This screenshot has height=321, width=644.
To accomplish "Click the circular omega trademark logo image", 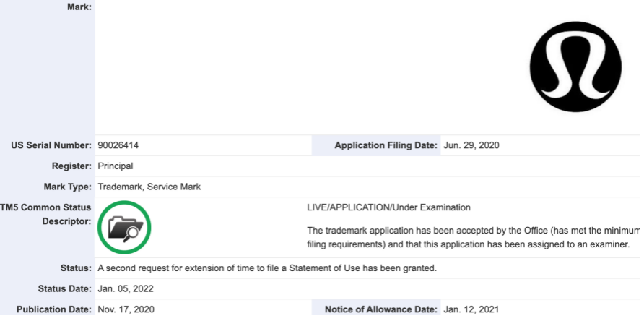I will [575, 67].
